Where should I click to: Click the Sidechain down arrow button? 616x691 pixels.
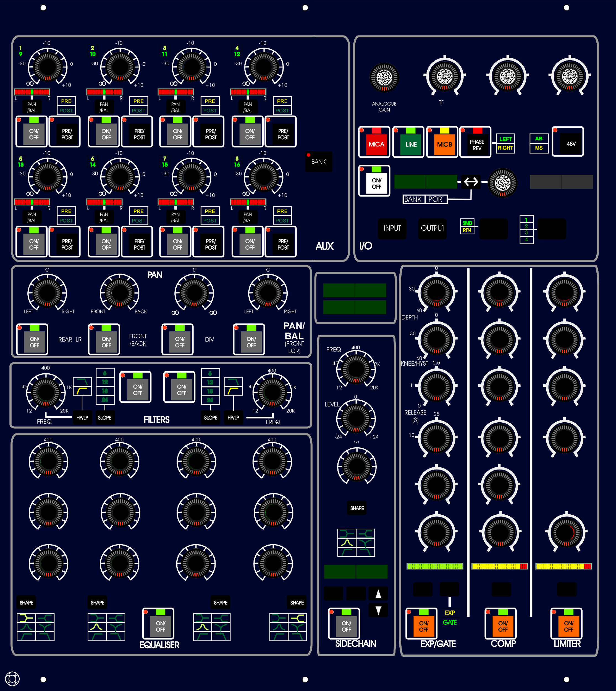point(378,610)
